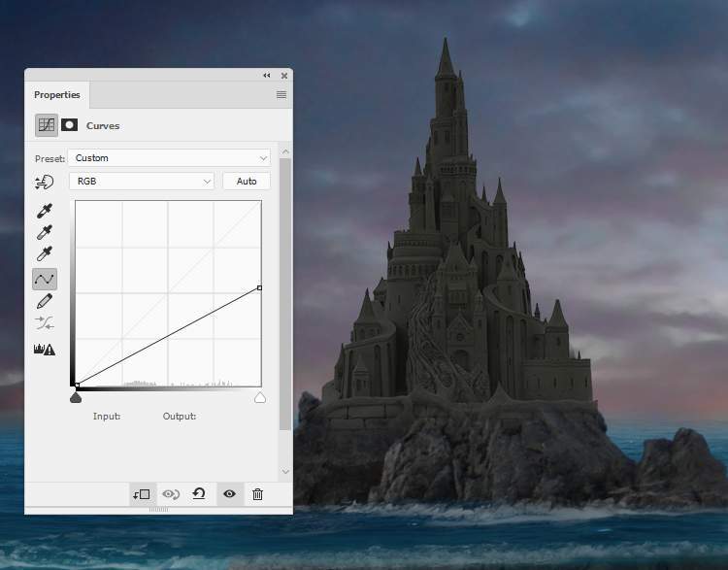Select the bottom-left curve control point

[x=77, y=385]
